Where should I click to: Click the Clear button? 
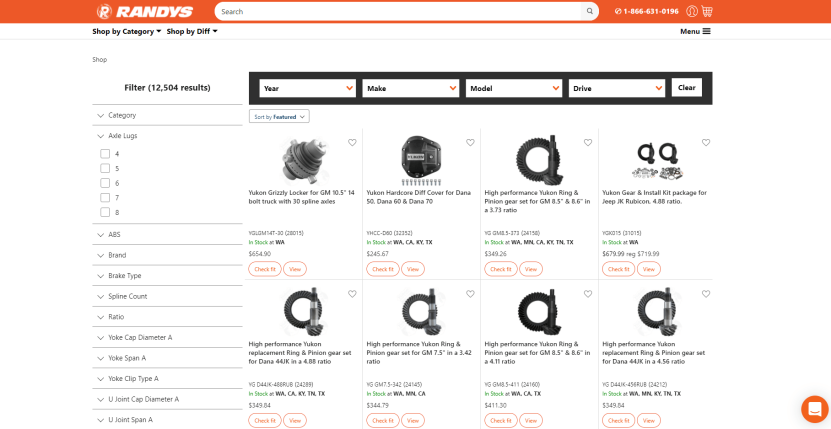point(686,87)
